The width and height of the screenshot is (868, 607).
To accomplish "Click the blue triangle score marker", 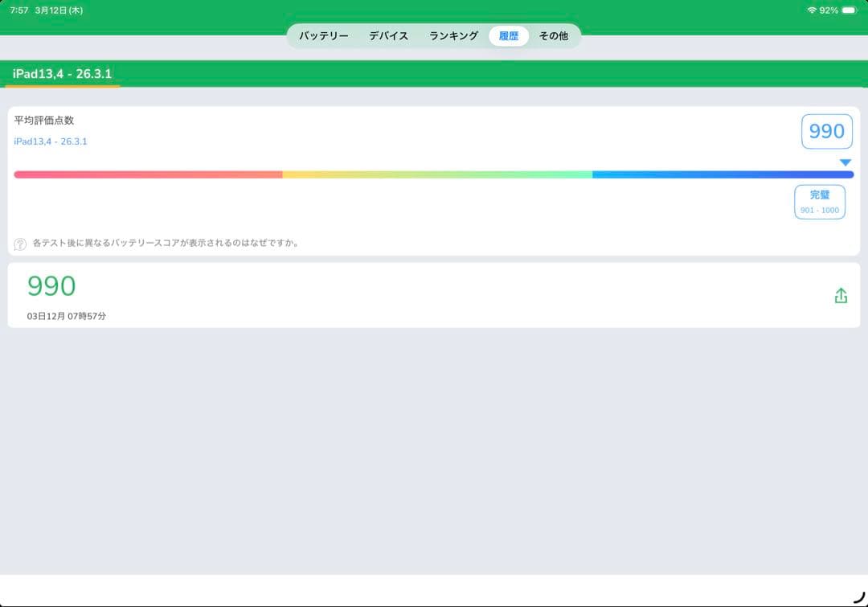I will [x=845, y=162].
